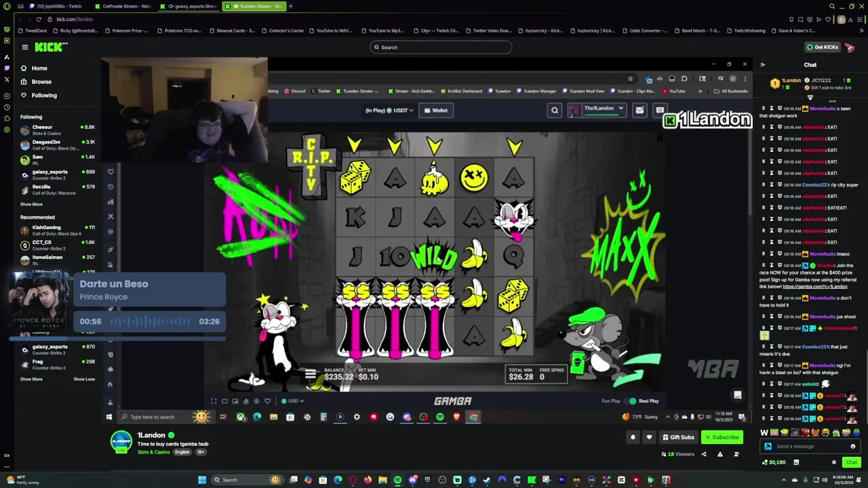Open the user avatar menu beside Get KICKs
This screenshot has height=488, width=868.
click(x=850, y=47)
